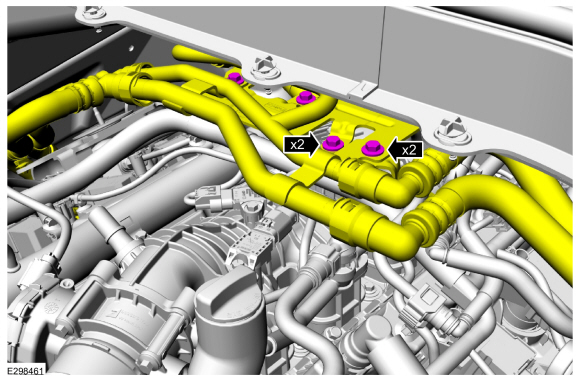Click the right push-pin retainer on the gray panel
This screenshot has height=381, width=580.
[x=453, y=131]
